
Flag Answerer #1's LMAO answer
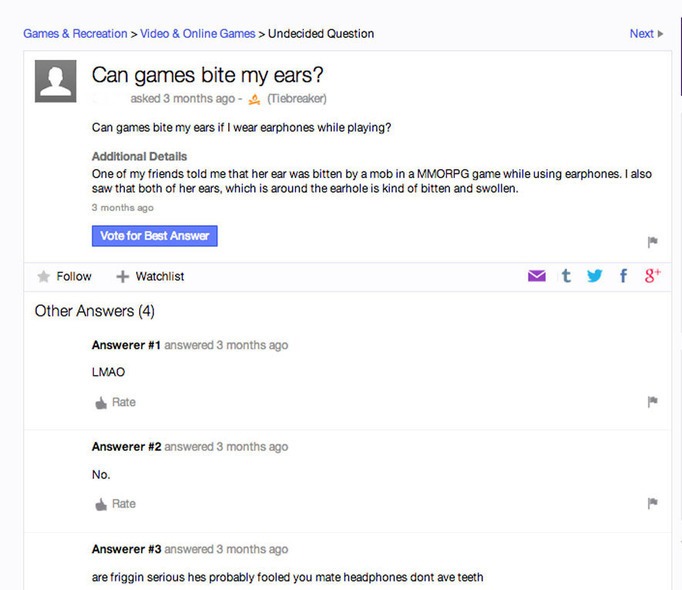click(652, 402)
